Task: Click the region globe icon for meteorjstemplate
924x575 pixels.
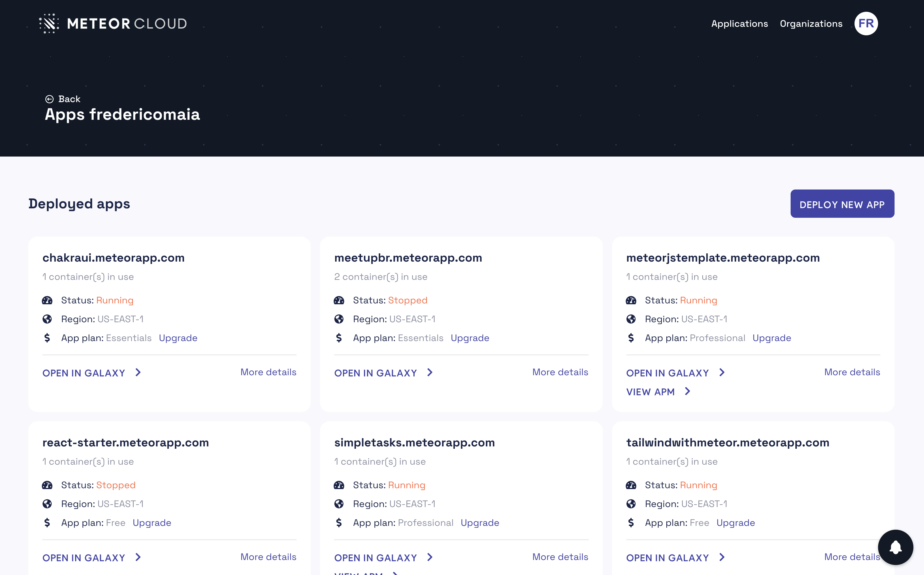Action: coord(631,319)
